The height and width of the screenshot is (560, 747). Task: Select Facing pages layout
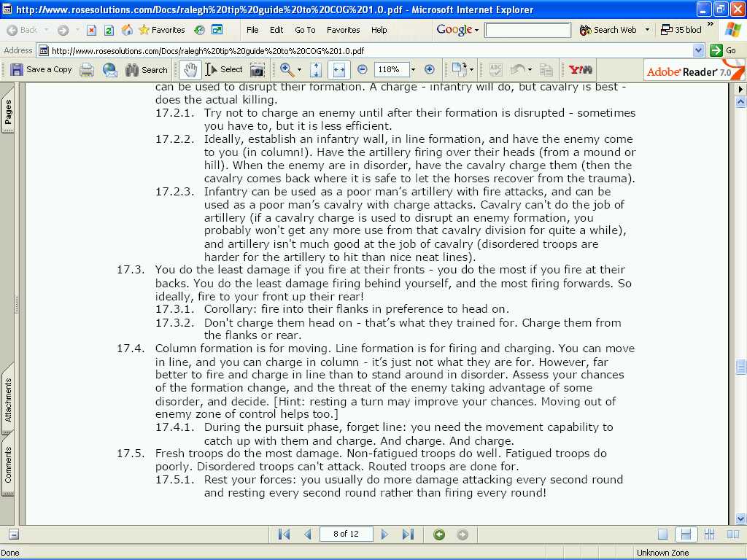(733, 534)
